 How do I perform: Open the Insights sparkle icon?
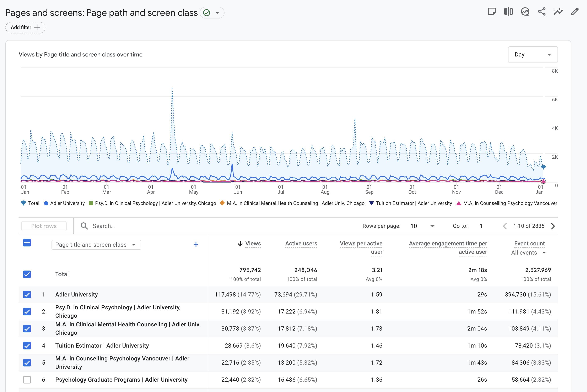(x=558, y=12)
